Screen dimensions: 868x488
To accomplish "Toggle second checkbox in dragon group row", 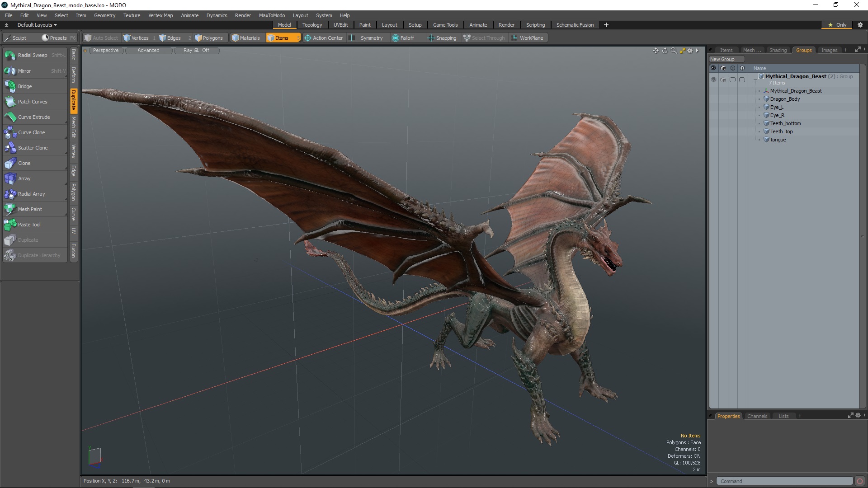I will (742, 80).
